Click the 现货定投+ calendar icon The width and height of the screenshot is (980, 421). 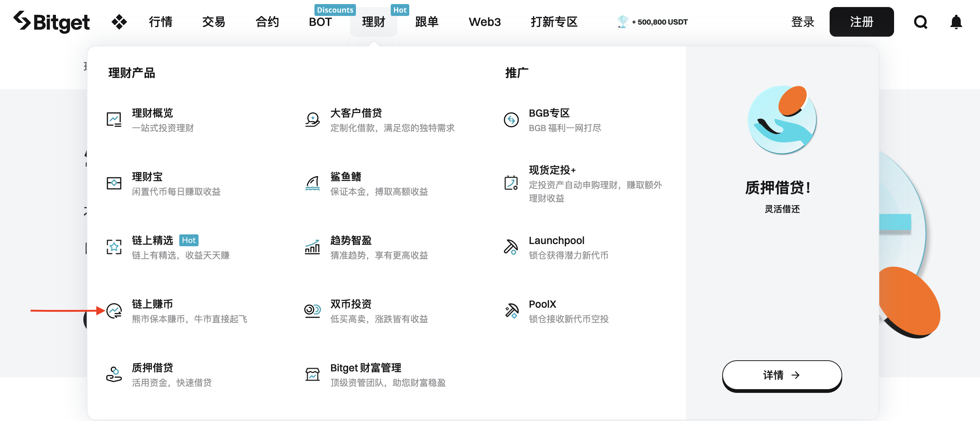click(511, 183)
